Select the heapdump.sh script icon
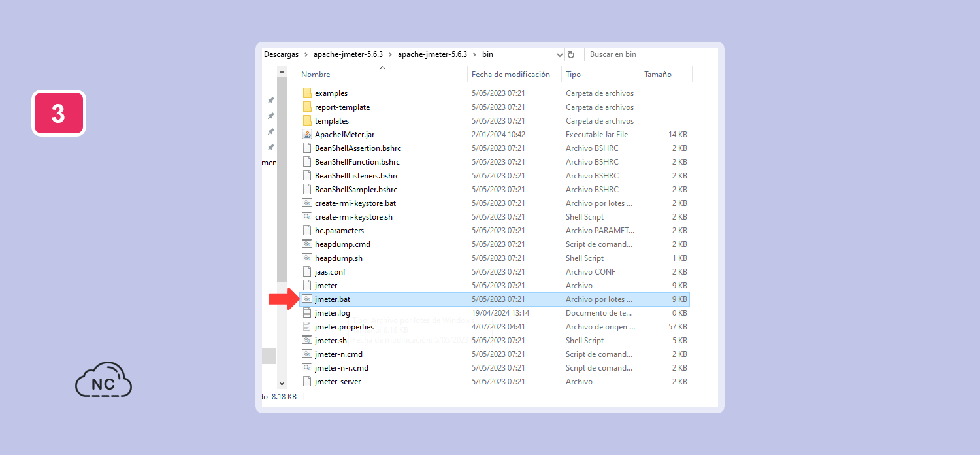980x455 pixels. pos(307,258)
